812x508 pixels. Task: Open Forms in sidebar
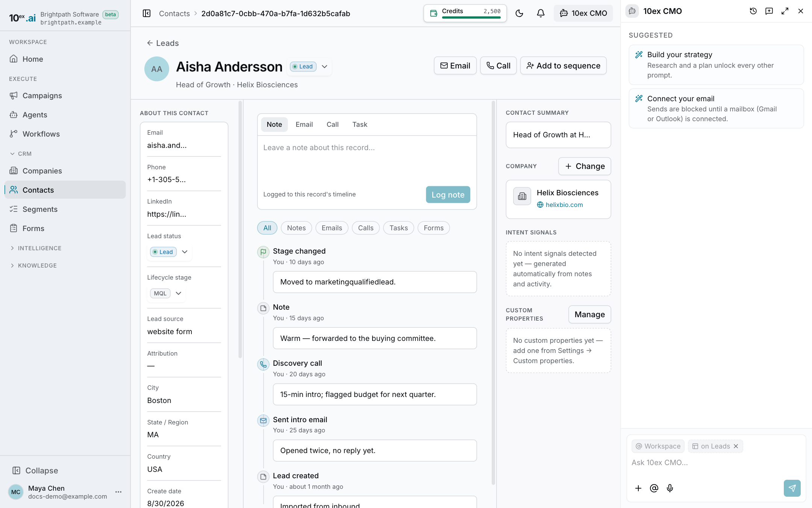pos(65,228)
